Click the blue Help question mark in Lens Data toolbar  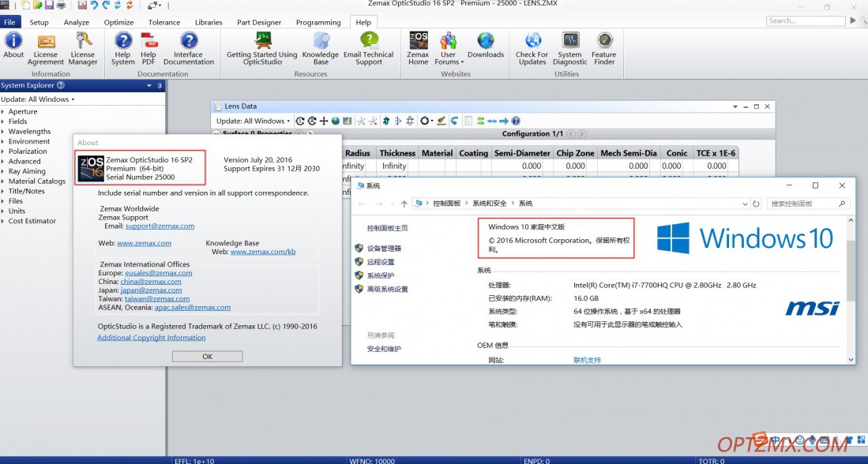(x=516, y=121)
